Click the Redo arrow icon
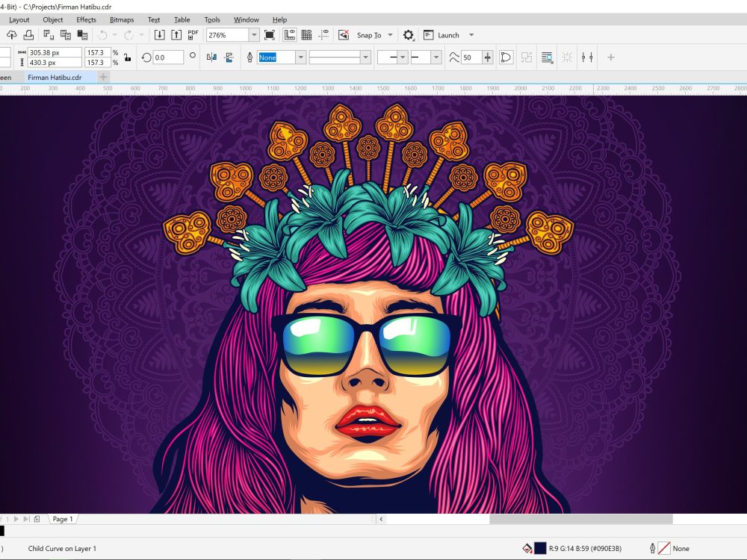The width and height of the screenshot is (747, 560). point(128,35)
